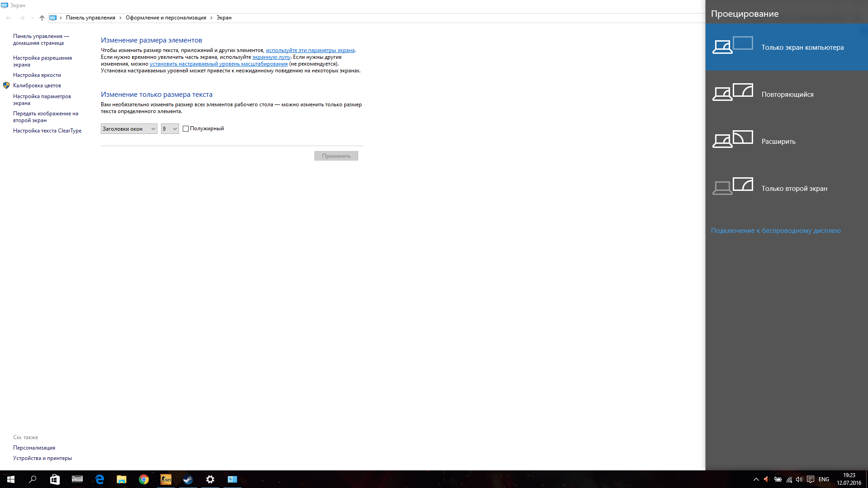Image resolution: width=868 pixels, height=488 pixels.
Task: Open Sound Blaster Cinema taskbar app
Action: (x=77, y=479)
